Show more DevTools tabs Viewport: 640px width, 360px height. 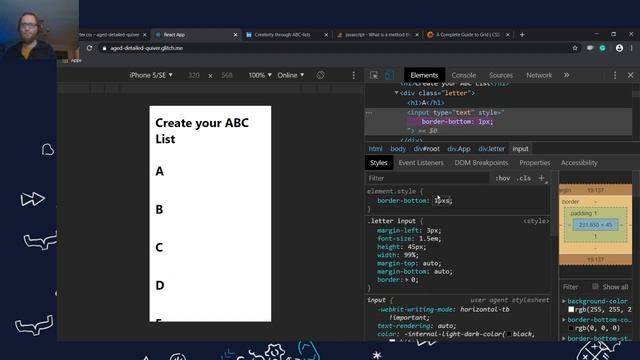[567, 75]
